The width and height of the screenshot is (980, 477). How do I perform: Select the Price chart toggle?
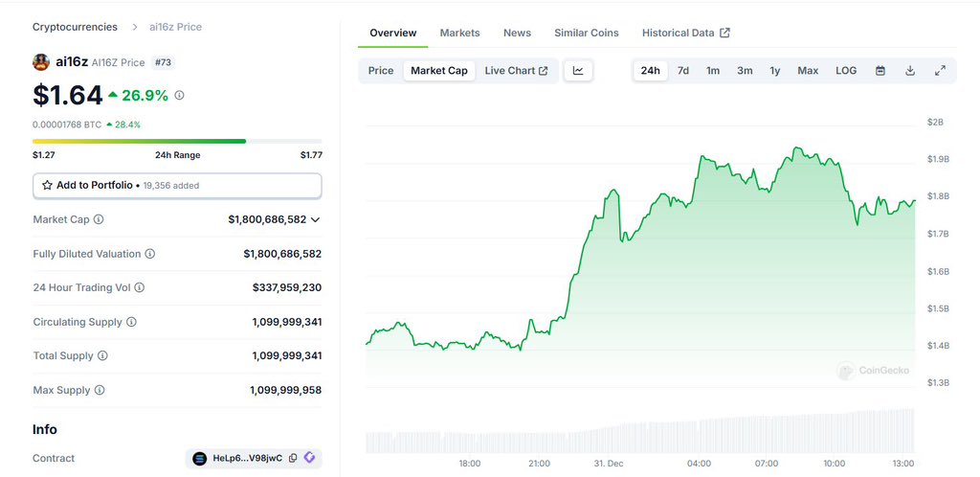(x=381, y=71)
